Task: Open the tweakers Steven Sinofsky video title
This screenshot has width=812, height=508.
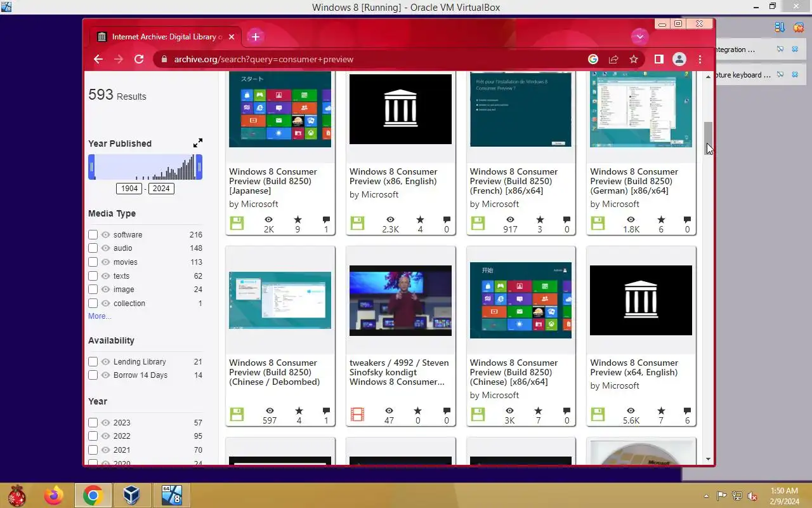Action: pyautogui.click(x=399, y=372)
